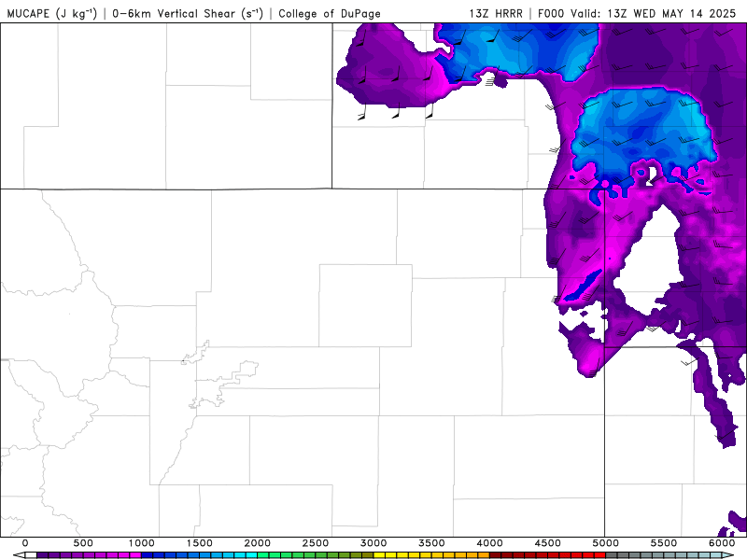
Task: Click the left-pointing arrow cap of the colorbar
Action: click(x=19, y=555)
